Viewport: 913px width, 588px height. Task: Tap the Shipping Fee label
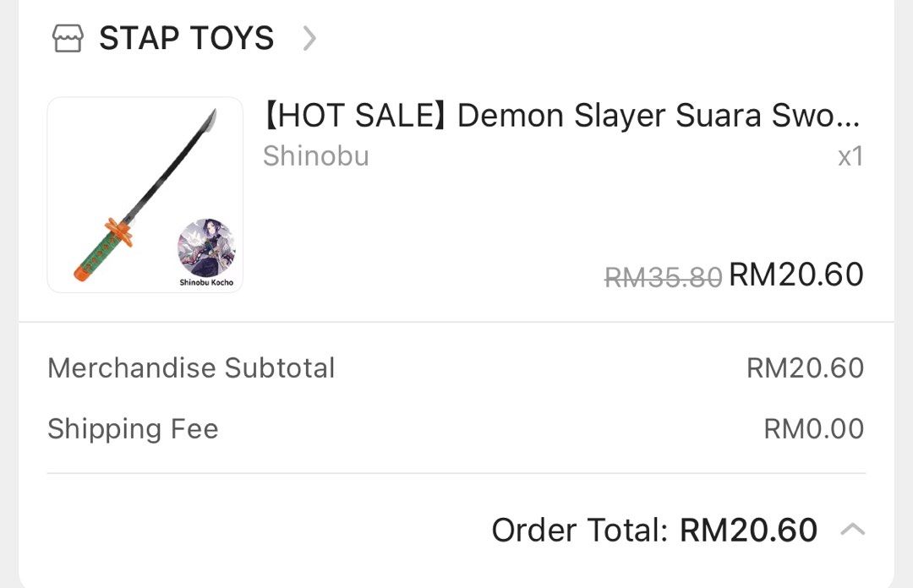pyautogui.click(x=133, y=428)
